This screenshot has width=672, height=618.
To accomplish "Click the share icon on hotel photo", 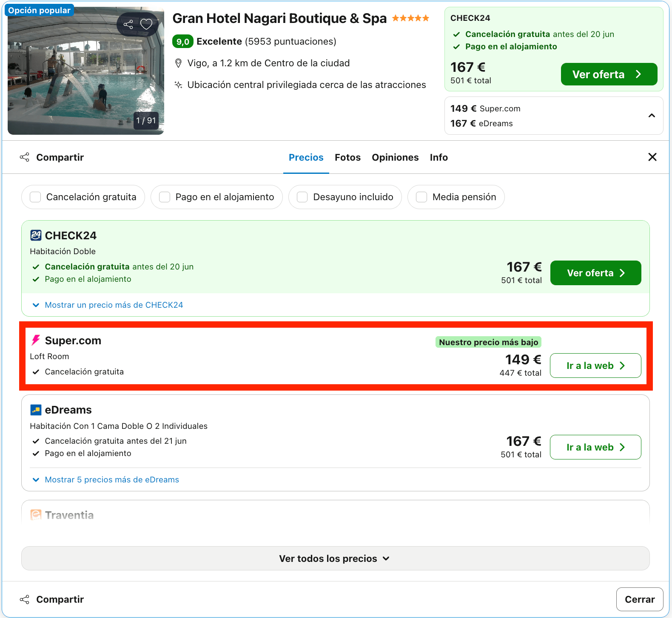I will click(x=128, y=24).
